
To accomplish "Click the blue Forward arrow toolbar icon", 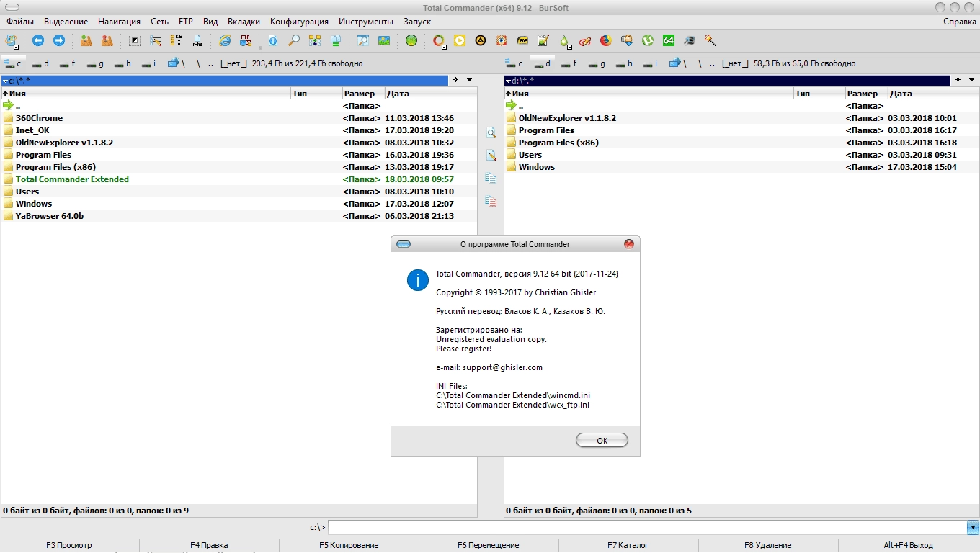I will [x=59, y=41].
